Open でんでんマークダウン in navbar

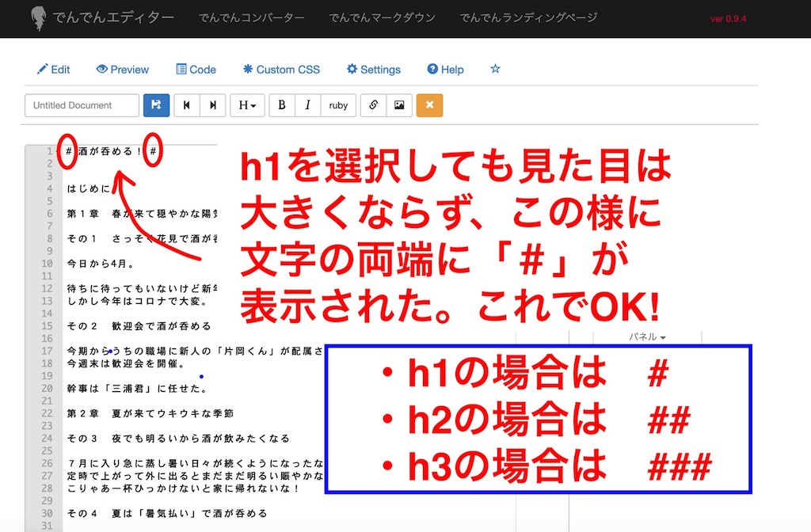point(382,17)
